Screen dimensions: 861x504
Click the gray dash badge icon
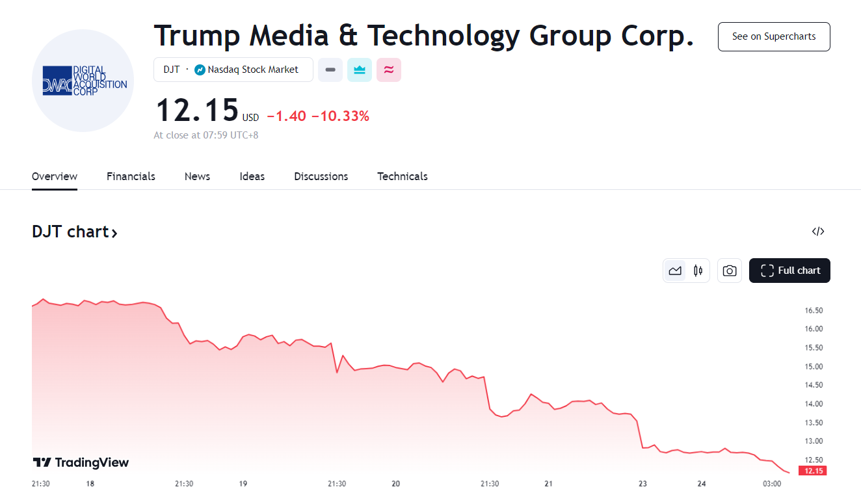pos(330,70)
